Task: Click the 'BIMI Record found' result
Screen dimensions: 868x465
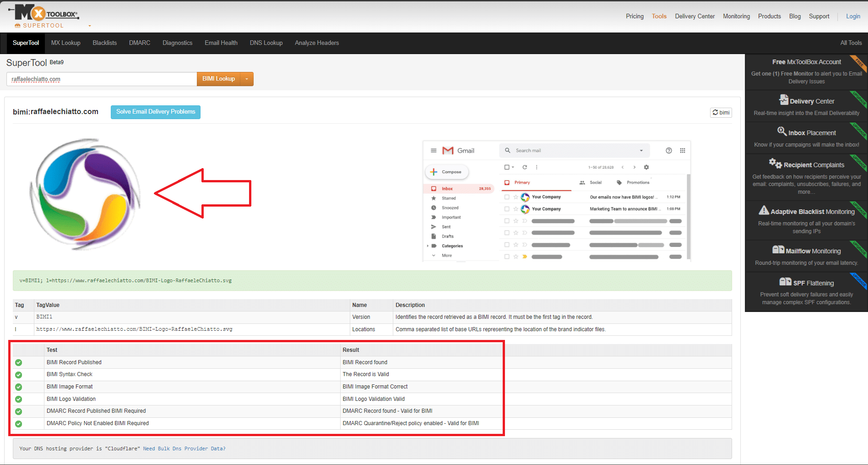Action: coord(365,362)
